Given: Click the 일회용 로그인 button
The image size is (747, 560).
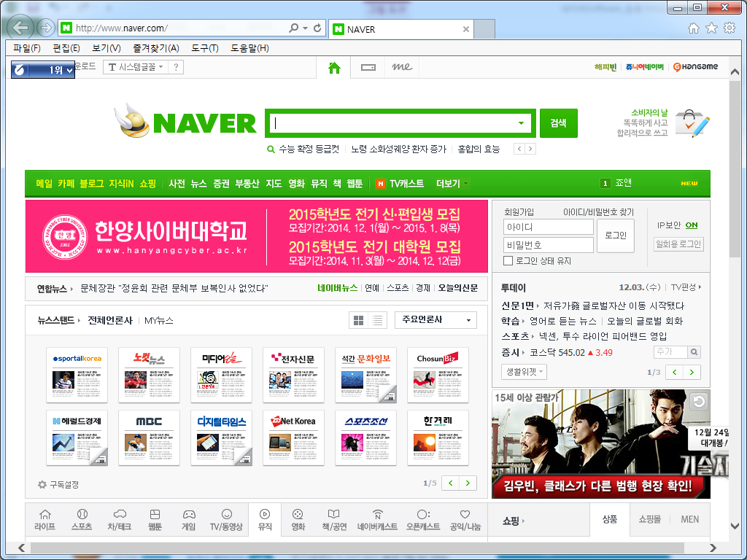Looking at the screenshot, I should coord(678,244).
